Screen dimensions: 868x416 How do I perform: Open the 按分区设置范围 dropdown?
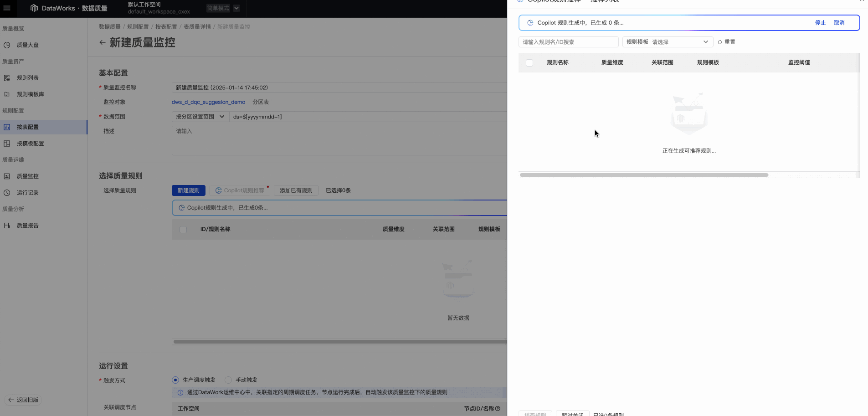200,117
